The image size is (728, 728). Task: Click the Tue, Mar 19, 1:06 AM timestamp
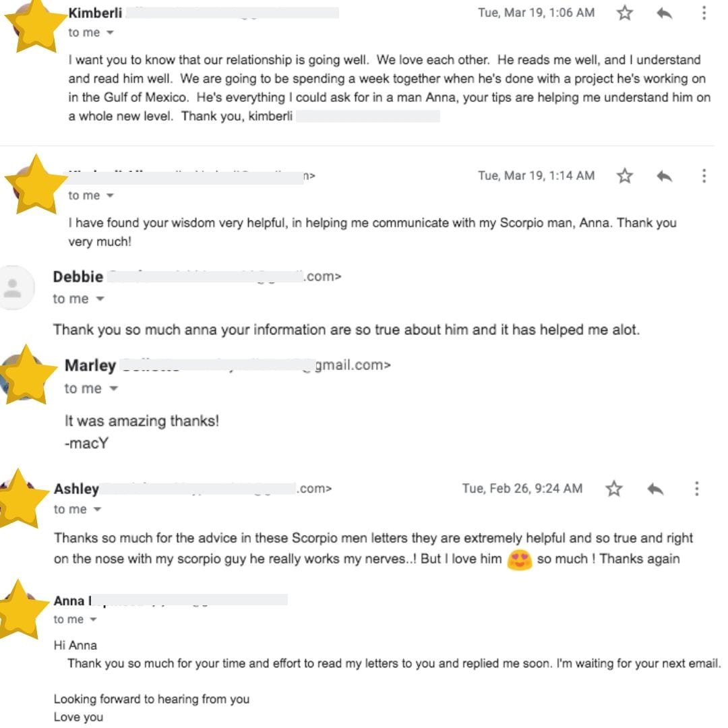536,13
